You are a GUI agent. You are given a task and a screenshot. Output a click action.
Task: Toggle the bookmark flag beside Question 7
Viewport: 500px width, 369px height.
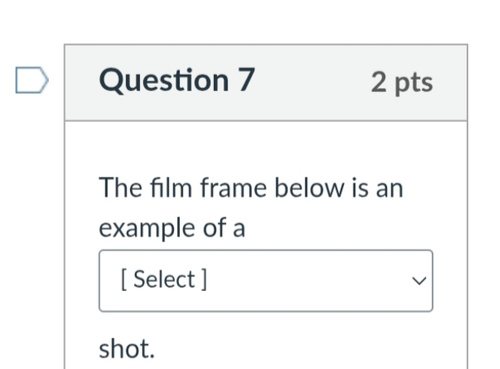[32, 80]
